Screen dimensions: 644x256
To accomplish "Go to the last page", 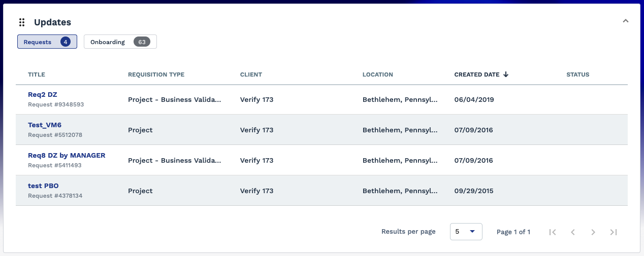I will [x=614, y=232].
